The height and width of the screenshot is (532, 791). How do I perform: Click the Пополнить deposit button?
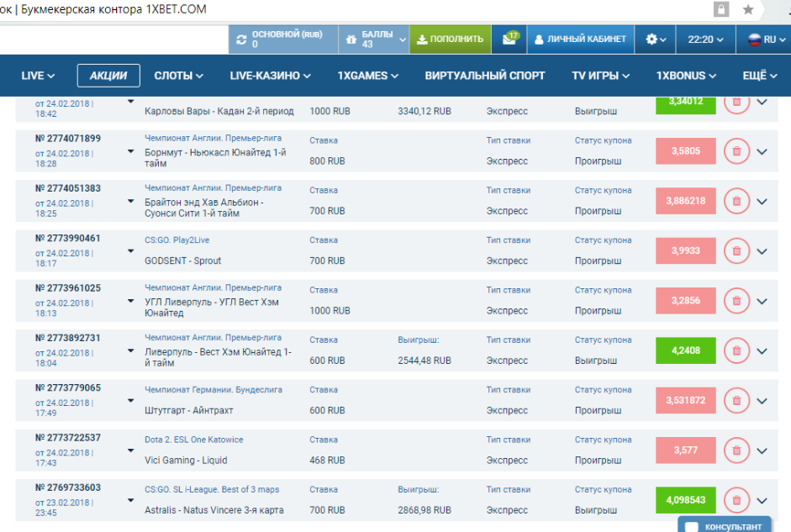pyautogui.click(x=451, y=39)
